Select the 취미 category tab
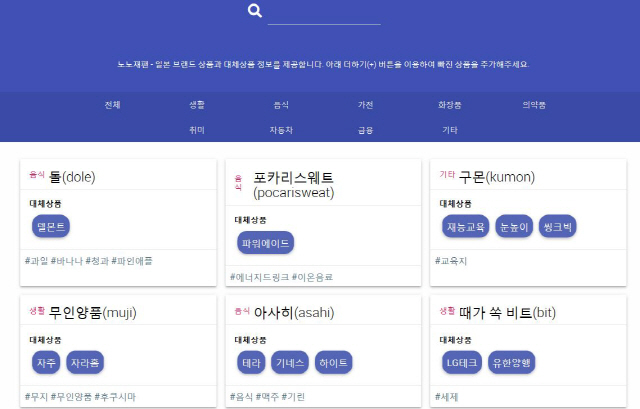 (x=197, y=130)
